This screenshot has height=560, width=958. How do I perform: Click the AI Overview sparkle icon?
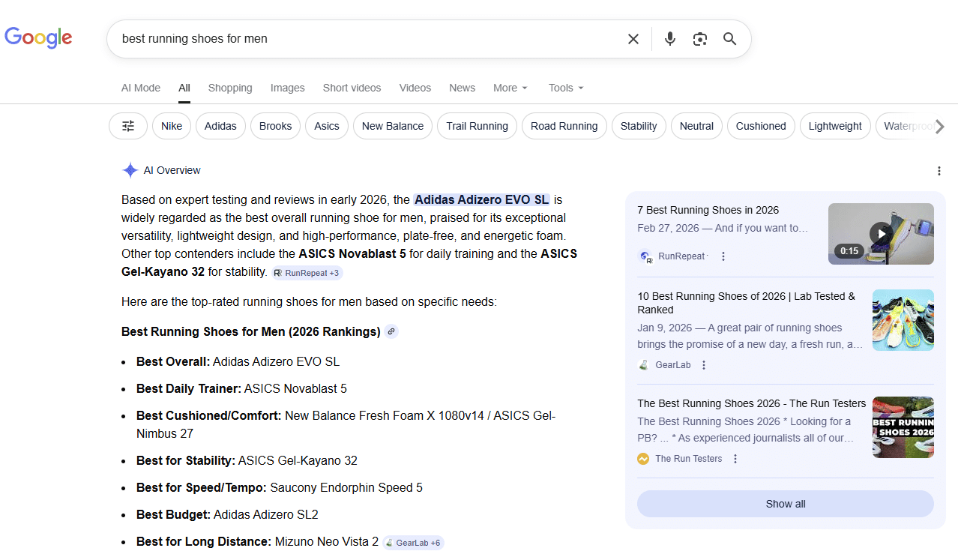(130, 170)
